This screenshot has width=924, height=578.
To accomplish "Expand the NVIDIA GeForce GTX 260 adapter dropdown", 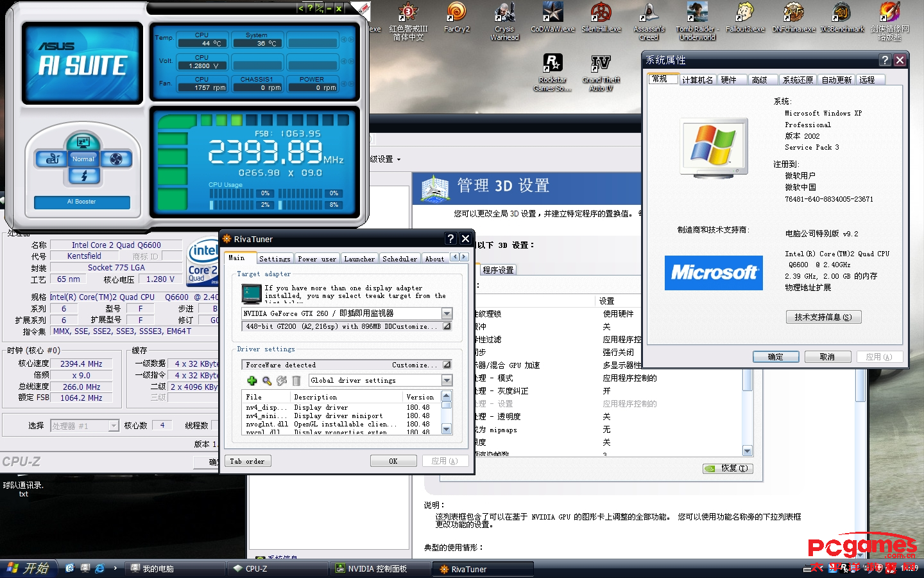I will [447, 313].
